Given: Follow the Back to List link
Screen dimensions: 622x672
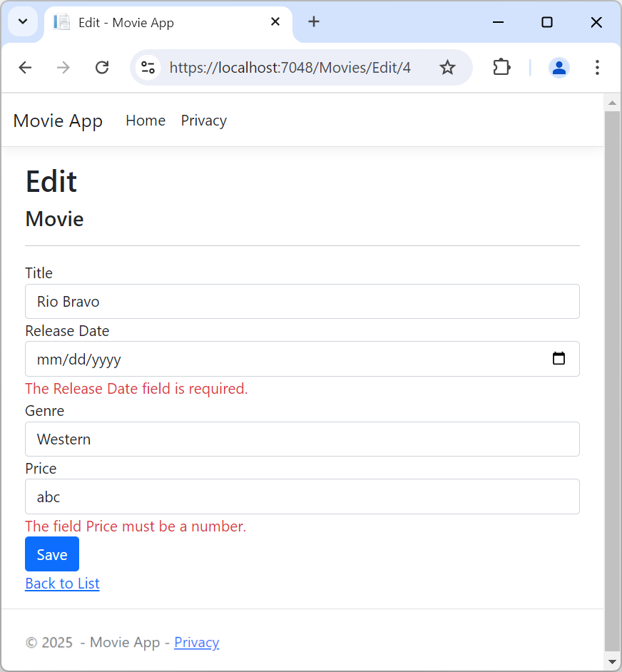Looking at the screenshot, I should [x=62, y=584].
